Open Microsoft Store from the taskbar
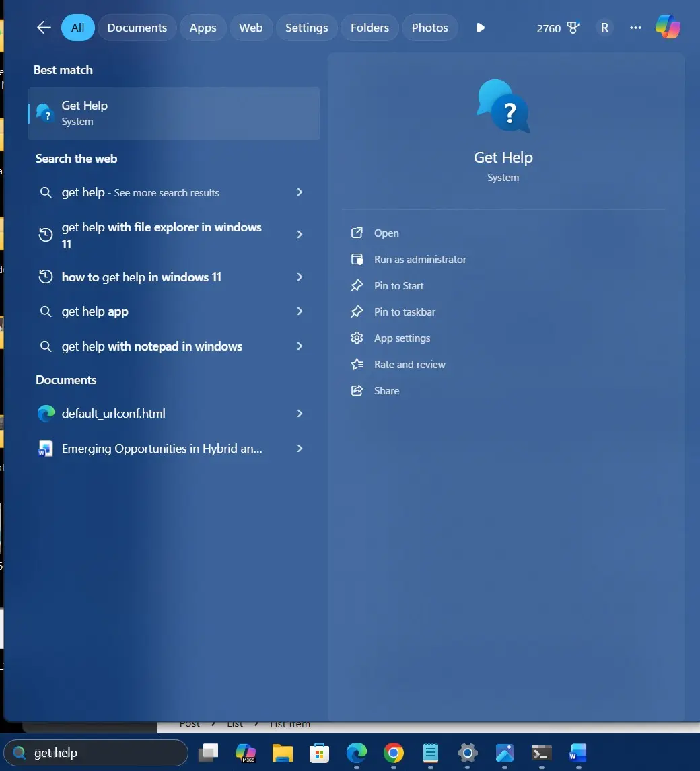Screen dimensions: 700x771 [x=319, y=753]
